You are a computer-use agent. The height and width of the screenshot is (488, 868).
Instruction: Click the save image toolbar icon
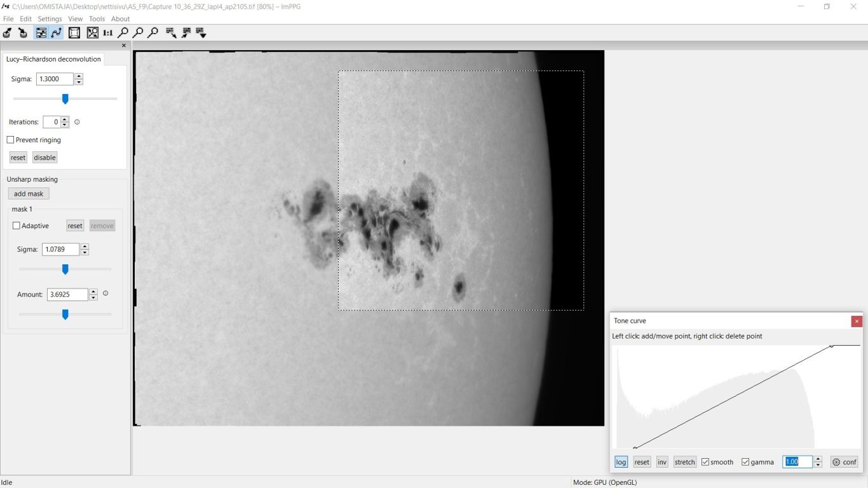point(23,32)
